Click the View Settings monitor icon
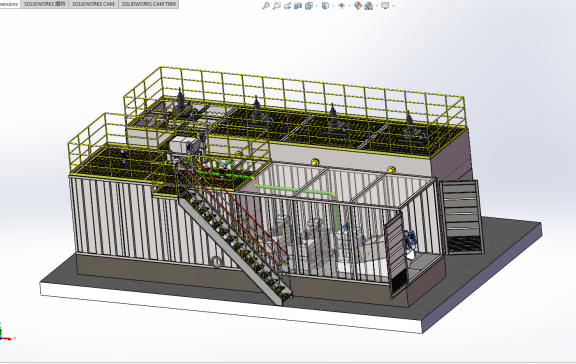Screen dimensions: 576x364 coord(385,6)
